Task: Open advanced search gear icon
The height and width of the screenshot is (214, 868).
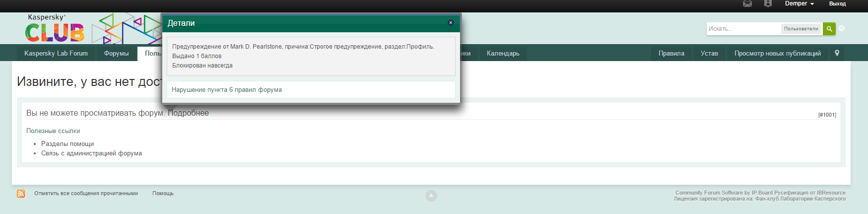Action: click(x=842, y=29)
